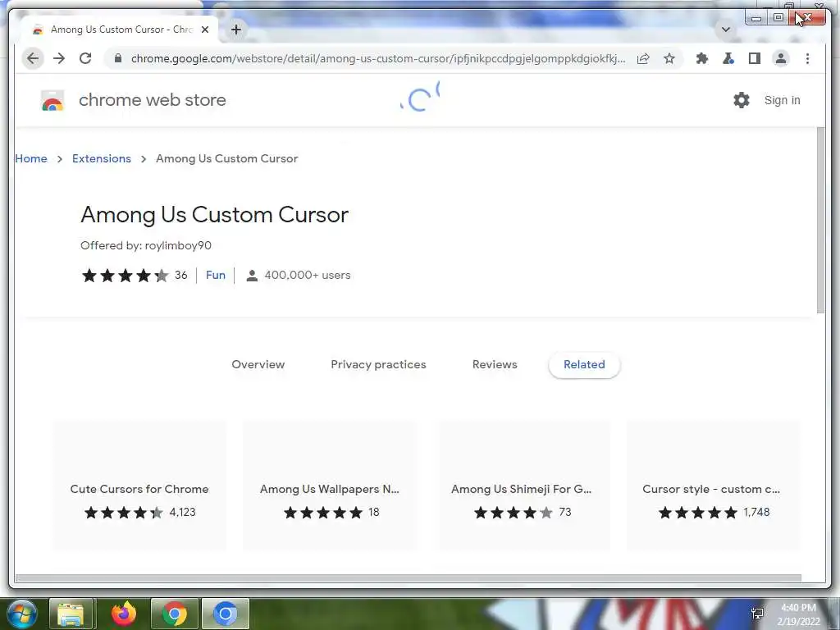Open tab search dropdown arrow
This screenshot has height=630, width=840.
click(x=726, y=30)
